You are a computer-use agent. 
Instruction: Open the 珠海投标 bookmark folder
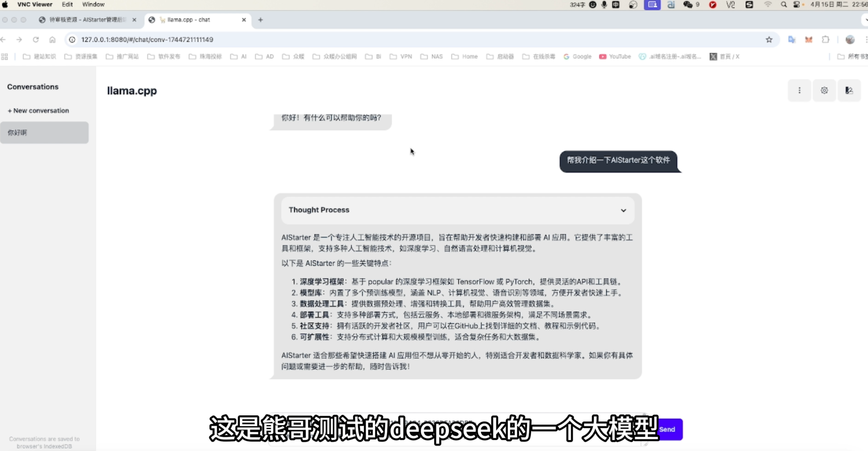click(x=205, y=57)
